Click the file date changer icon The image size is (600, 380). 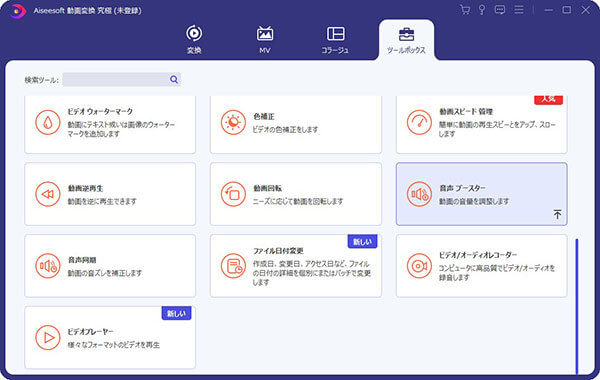tap(233, 266)
